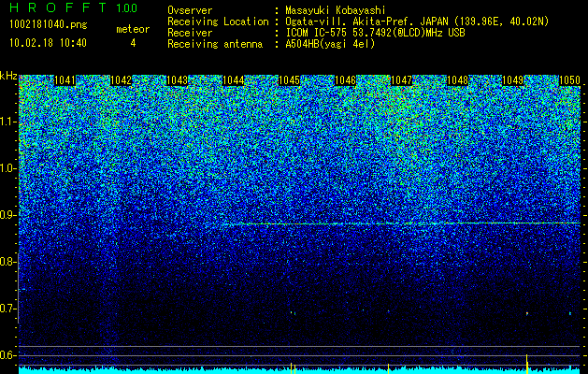This screenshot has height=374, width=588.
Task: Click the yellow power spike under 1047
Action: tap(388, 368)
